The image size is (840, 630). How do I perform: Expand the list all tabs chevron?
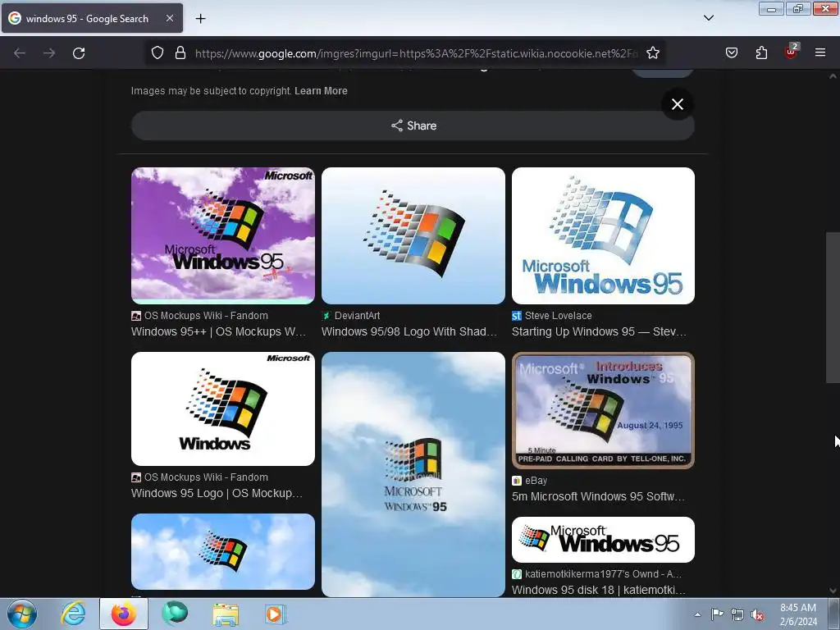click(708, 18)
